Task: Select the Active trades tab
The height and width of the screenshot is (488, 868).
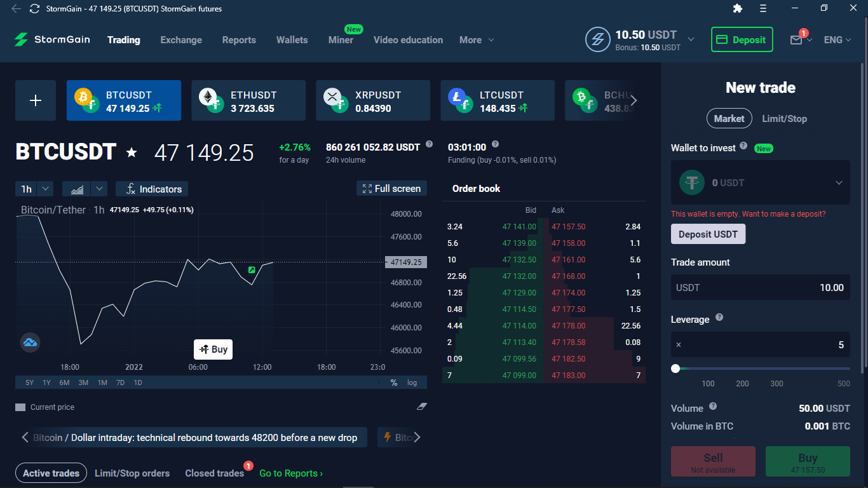Action: pos(51,473)
